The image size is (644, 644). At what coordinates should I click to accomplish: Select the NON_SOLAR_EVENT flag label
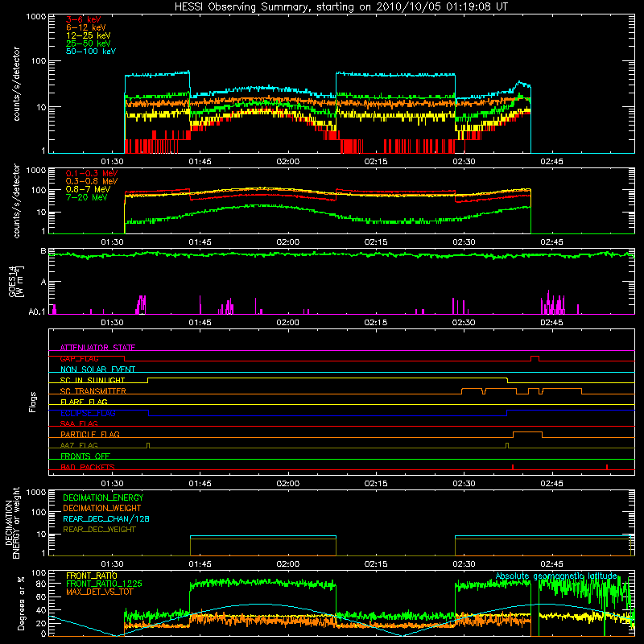pos(97,369)
